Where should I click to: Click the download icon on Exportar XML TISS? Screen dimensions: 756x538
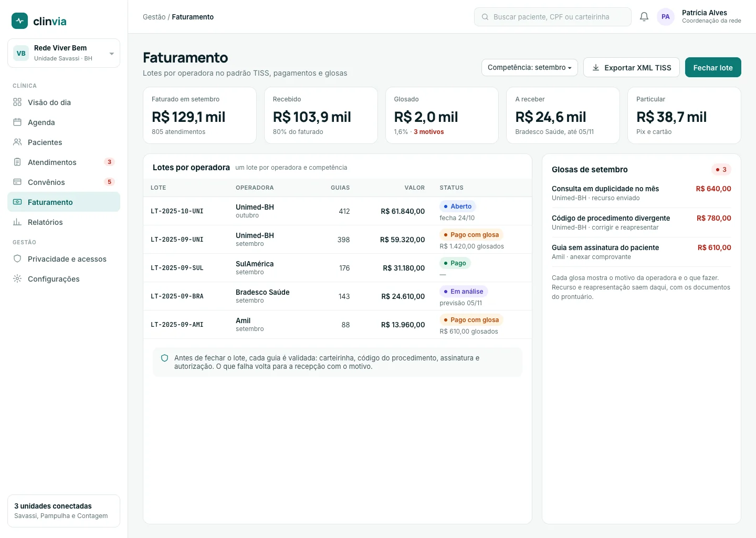point(596,68)
